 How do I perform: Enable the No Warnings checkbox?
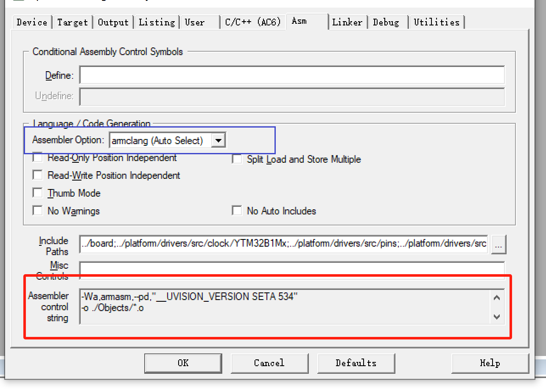pyautogui.click(x=38, y=211)
